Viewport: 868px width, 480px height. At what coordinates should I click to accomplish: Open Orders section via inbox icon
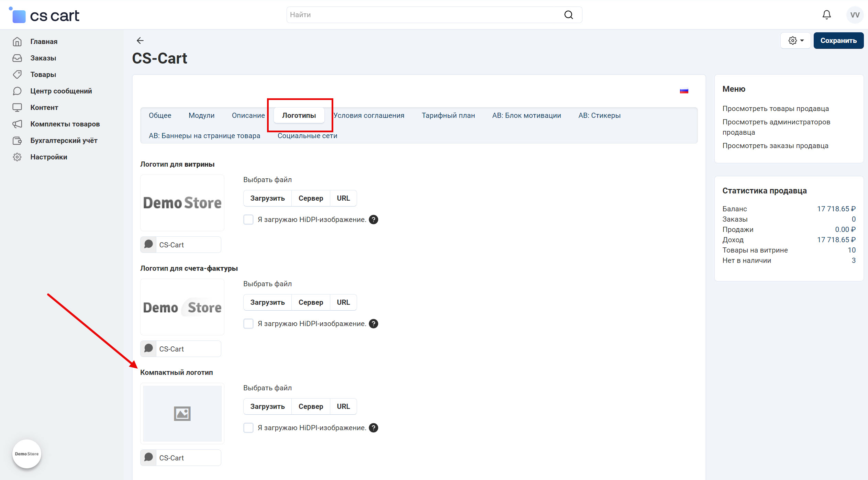click(x=17, y=58)
